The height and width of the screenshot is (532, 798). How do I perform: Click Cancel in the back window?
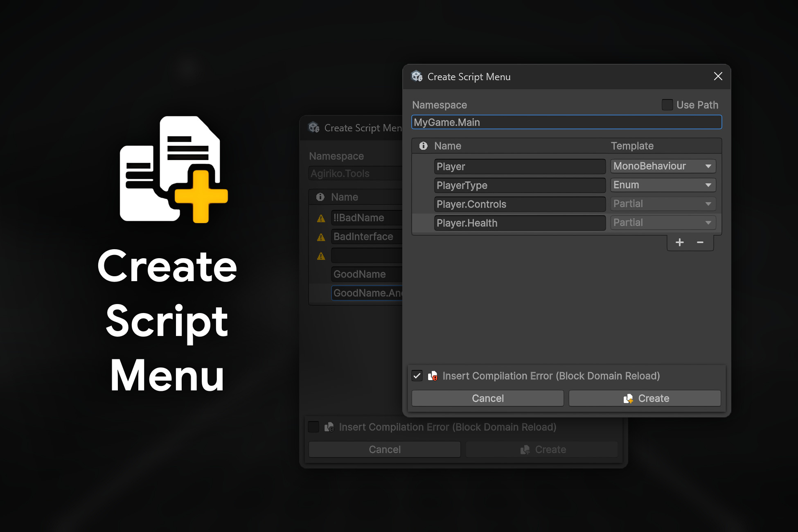(x=385, y=449)
